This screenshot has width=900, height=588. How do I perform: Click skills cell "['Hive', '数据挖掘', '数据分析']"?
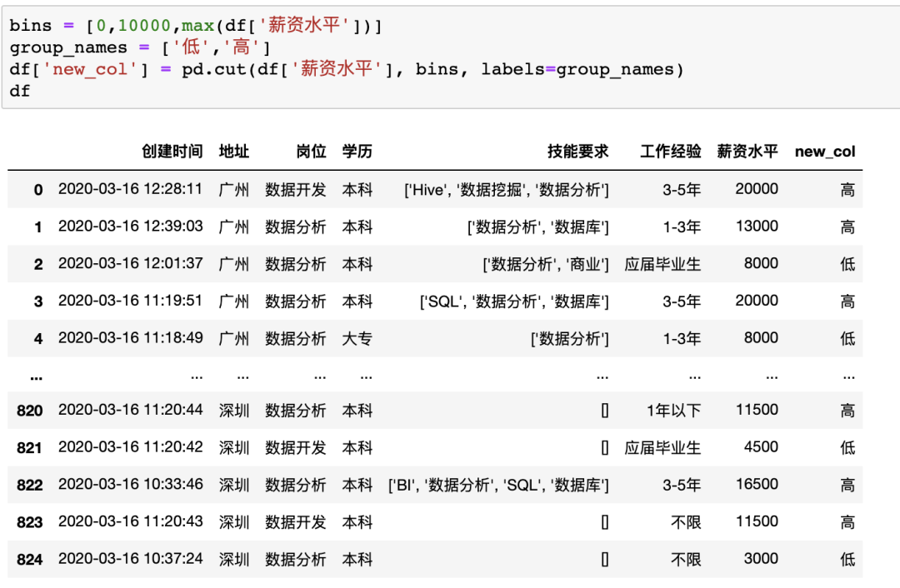pyautogui.click(x=507, y=190)
